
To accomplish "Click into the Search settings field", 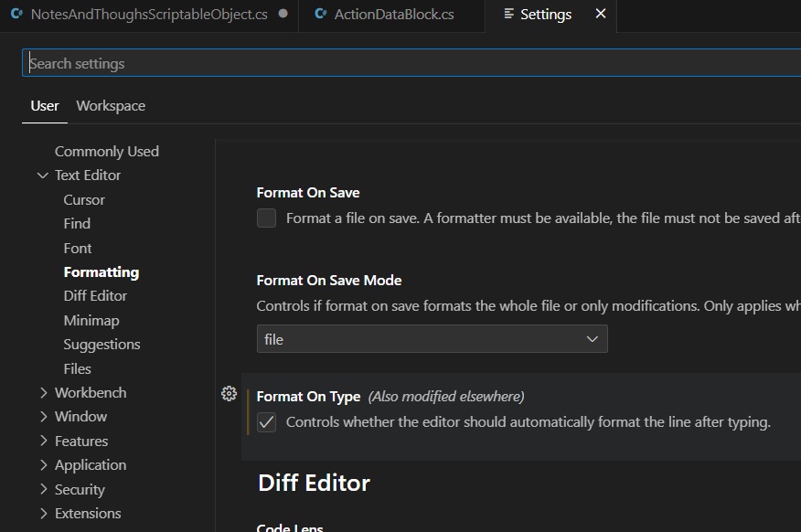I will point(411,64).
